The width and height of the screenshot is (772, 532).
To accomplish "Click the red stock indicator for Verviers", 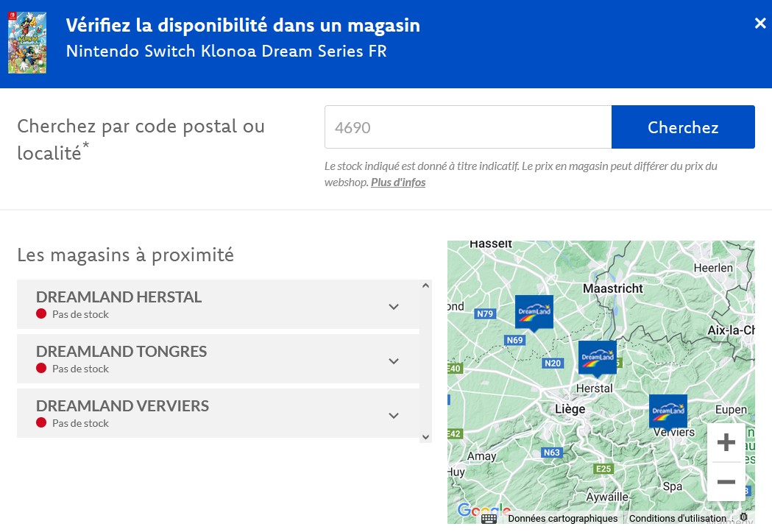I will 41,423.
